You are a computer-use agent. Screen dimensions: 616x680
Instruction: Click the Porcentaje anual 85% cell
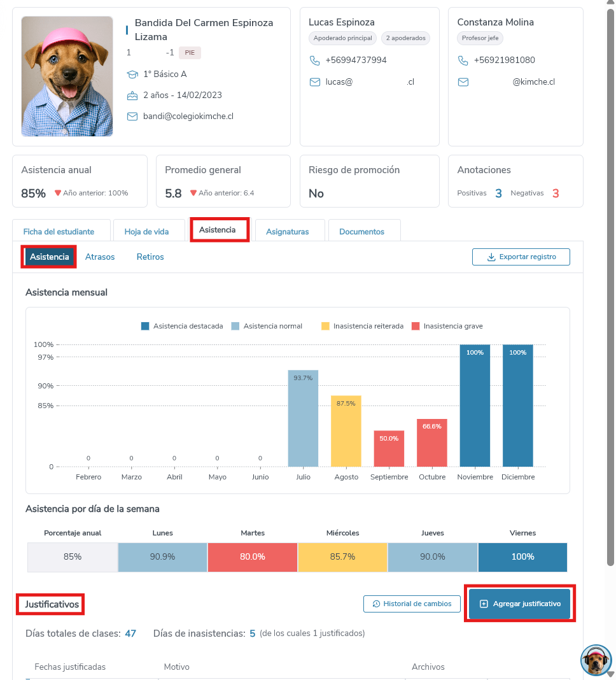click(x=73, y=557)
